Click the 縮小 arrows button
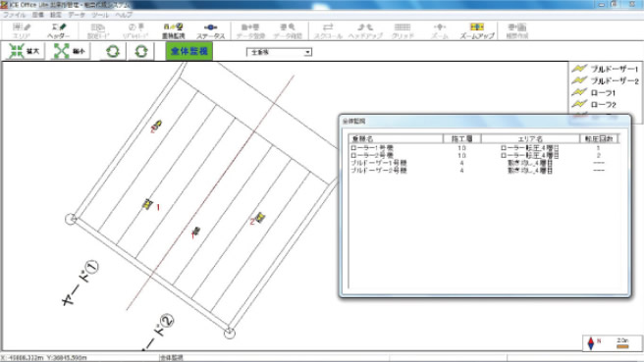 click(70, 51)
